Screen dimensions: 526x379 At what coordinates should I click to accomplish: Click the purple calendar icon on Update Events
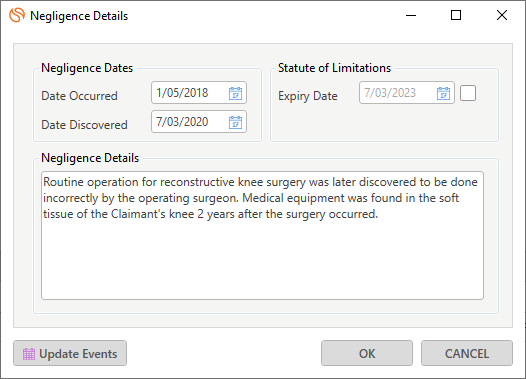[x=29, y=354]
